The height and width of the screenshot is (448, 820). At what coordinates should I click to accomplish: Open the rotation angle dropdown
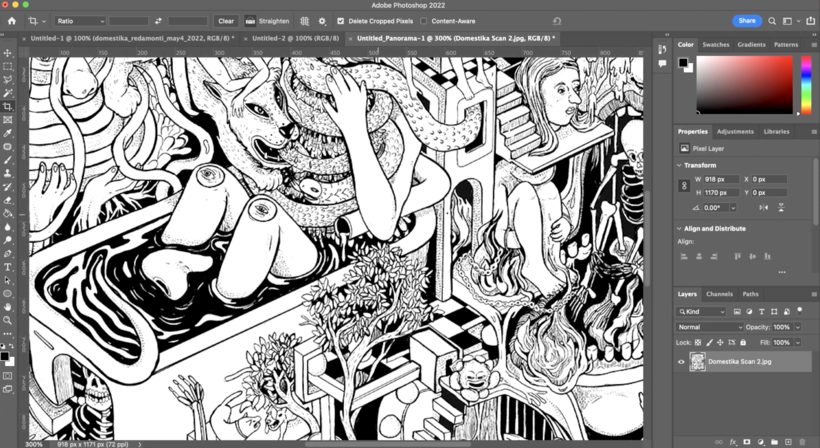point(733,208)
